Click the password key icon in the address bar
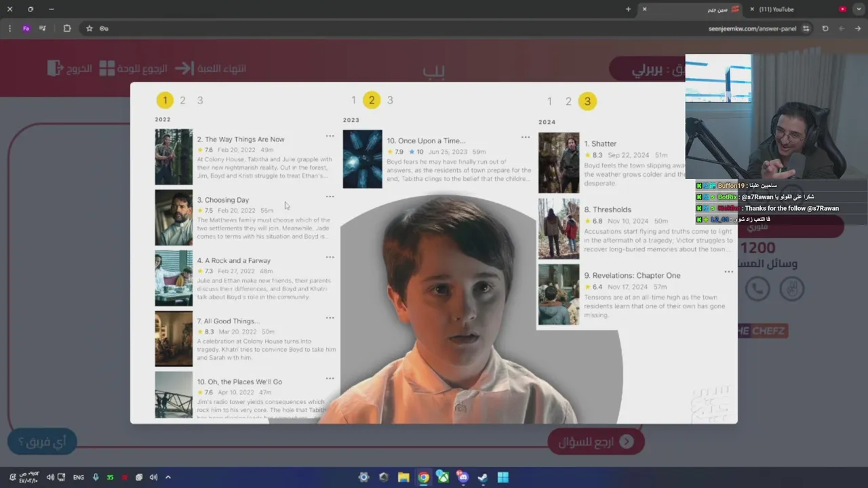Screen dimensions: 868x488 104,28
